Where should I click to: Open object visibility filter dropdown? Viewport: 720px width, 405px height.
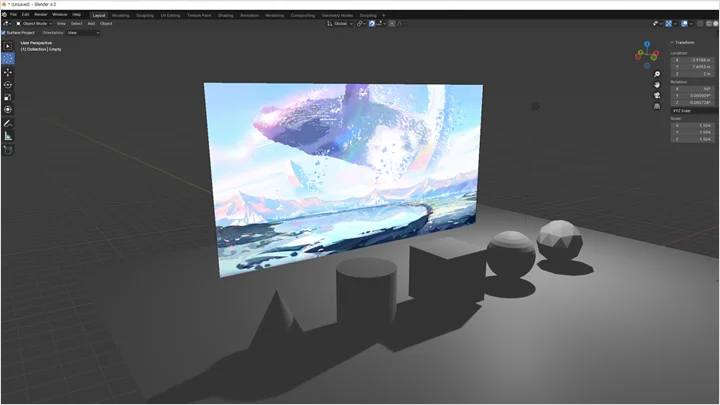(x=657, y=23)
